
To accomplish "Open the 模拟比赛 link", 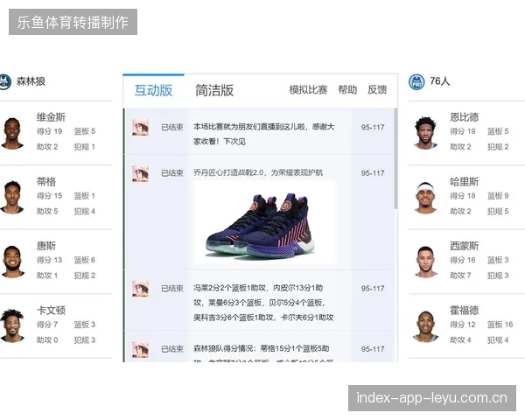I will pyautogui.click(x=308, y=90).
